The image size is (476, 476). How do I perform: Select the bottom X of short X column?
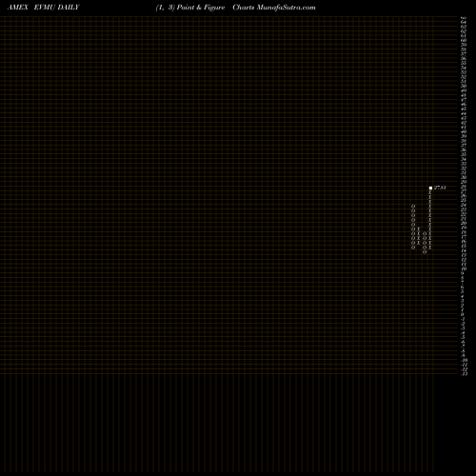(419, 243)
